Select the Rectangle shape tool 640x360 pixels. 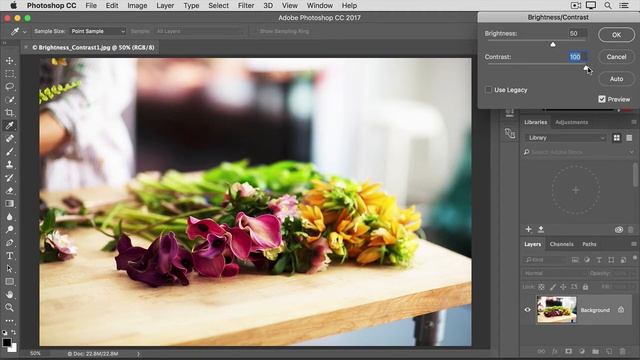coord(9,282)
